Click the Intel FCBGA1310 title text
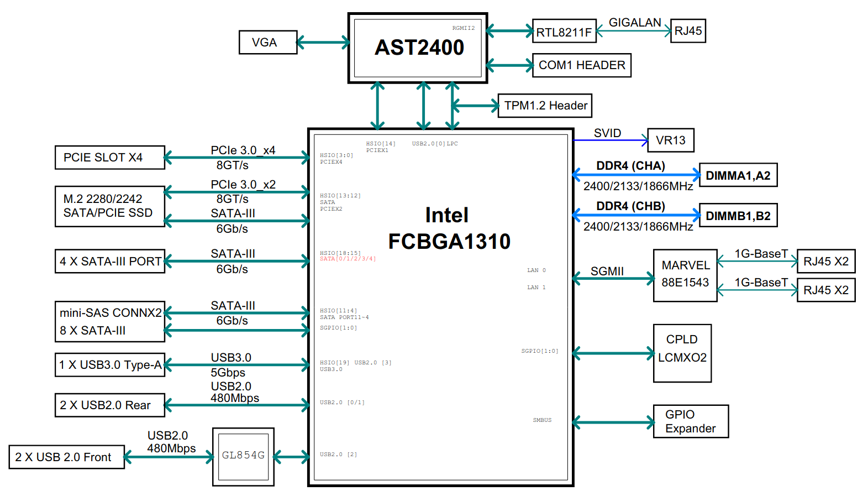The width and height of the screenshot is (868, 496). (x=449, y=228)
